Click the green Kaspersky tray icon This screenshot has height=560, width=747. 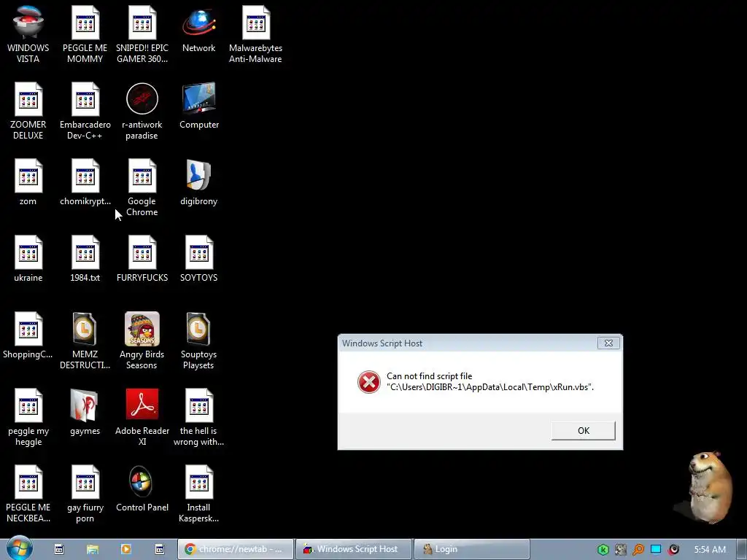click(x=603, y=550)
